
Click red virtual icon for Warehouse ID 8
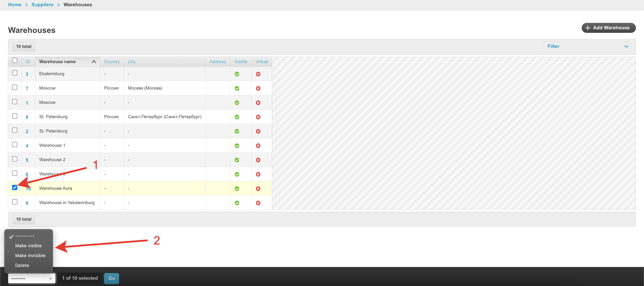tap(258, 117)
